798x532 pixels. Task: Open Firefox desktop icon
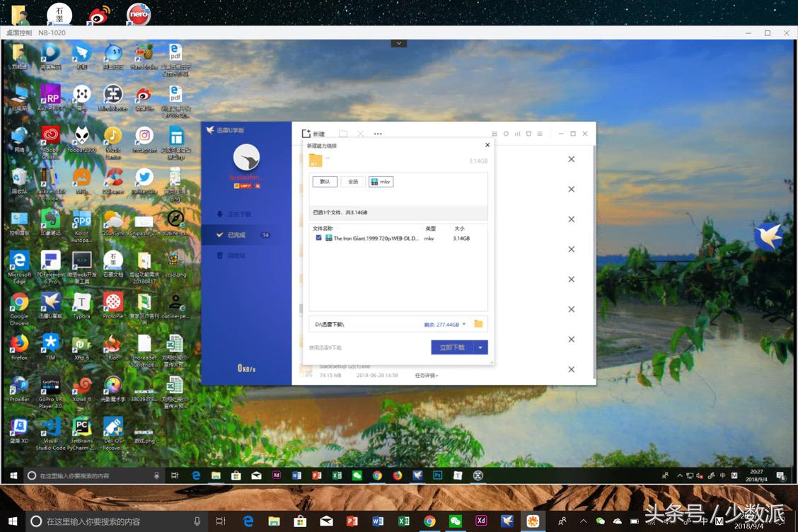click(x=19, y=347)
